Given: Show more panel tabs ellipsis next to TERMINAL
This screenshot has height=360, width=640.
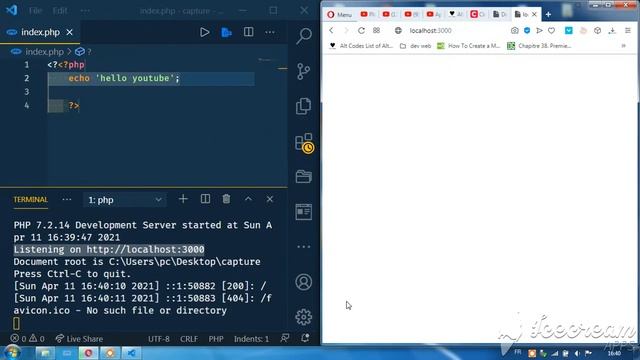Looking at the screenshot, I should click(67, 200).
